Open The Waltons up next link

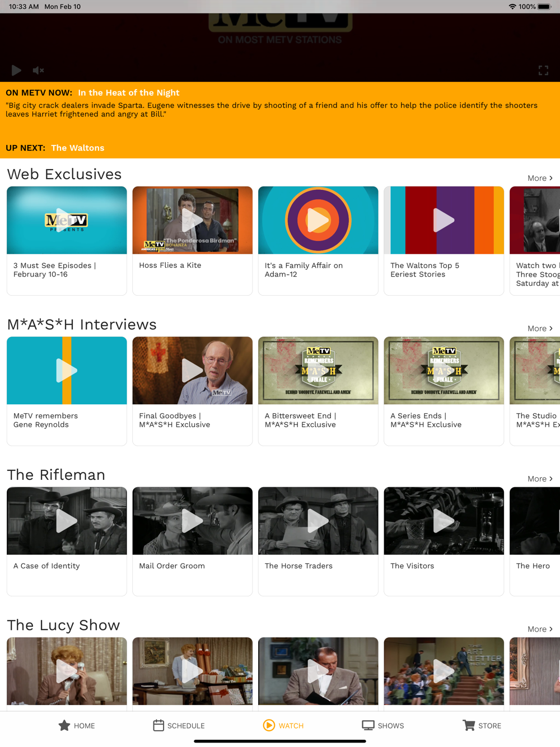pyautogui.click(x=78, y=148)
